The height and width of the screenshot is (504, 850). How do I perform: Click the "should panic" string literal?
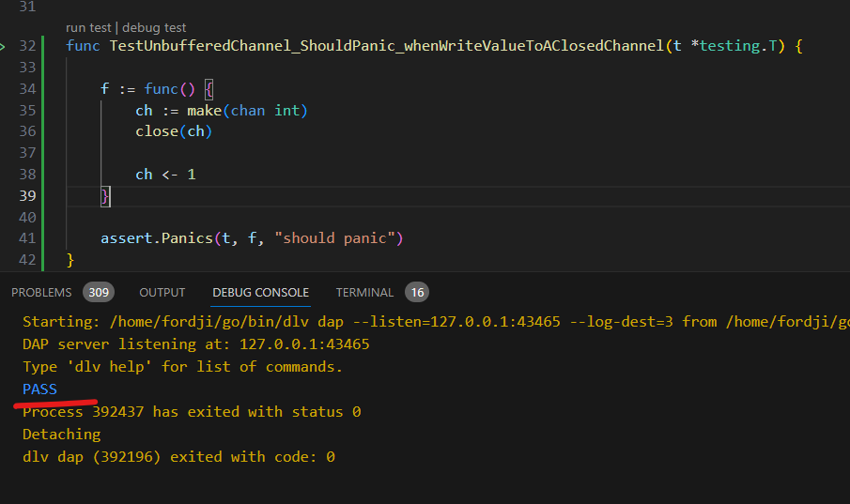[334, 238]
